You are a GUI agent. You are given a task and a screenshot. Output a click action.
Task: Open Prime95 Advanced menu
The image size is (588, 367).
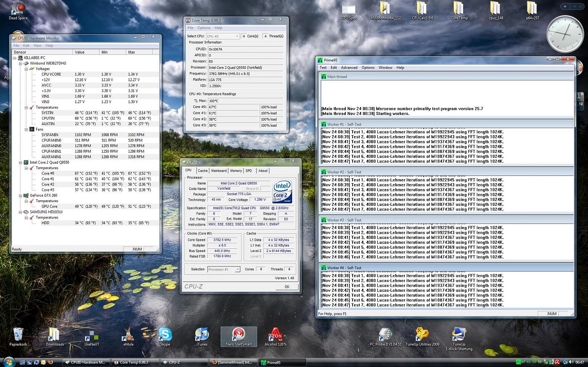[x=349, y=68]
